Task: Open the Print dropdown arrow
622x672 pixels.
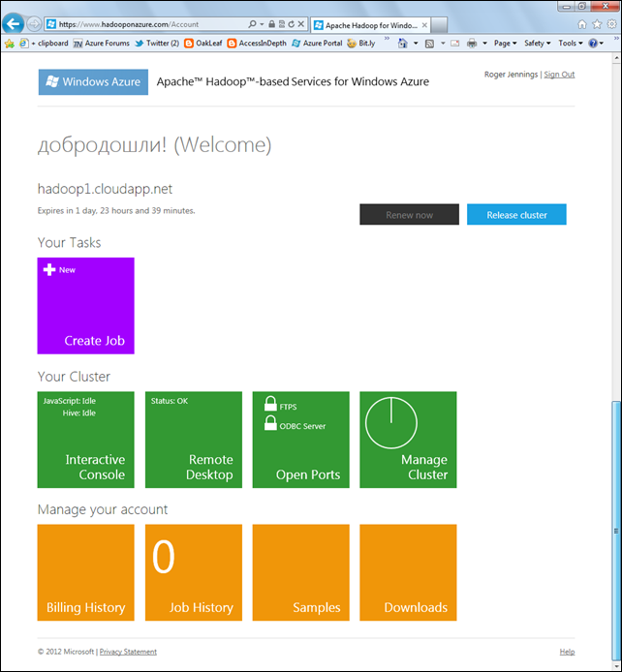Action: pyautogui.click(x=484, y=44)
